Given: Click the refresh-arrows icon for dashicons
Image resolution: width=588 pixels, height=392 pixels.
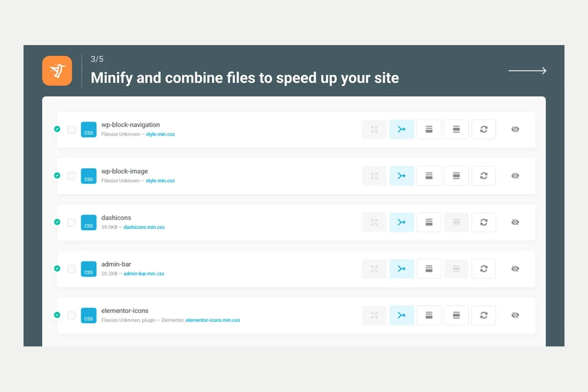Looking at the screenshot, I should (x=484, y=222).
